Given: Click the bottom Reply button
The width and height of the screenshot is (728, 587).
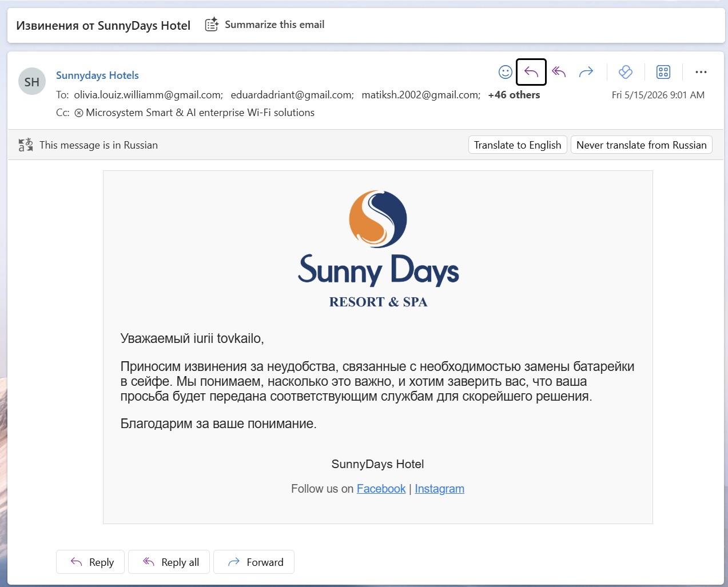Looking at the screenshot, I should [91, 562].
